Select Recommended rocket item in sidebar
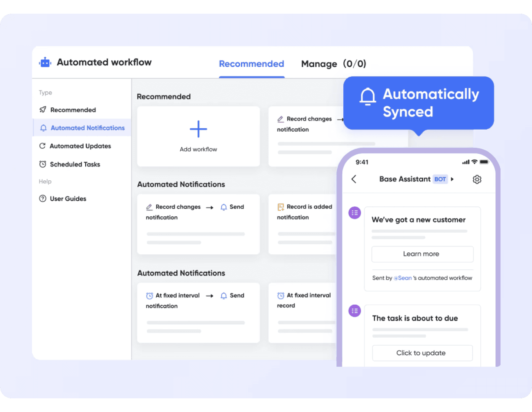Image resolution: width=532 pixels, height=412 pixels. [x=73, y=110]
